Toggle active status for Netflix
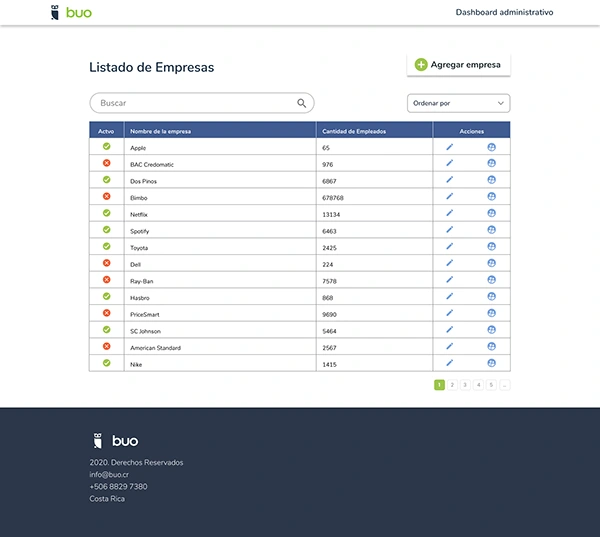This screenshot has width=600, height=537. pos(107,213)
